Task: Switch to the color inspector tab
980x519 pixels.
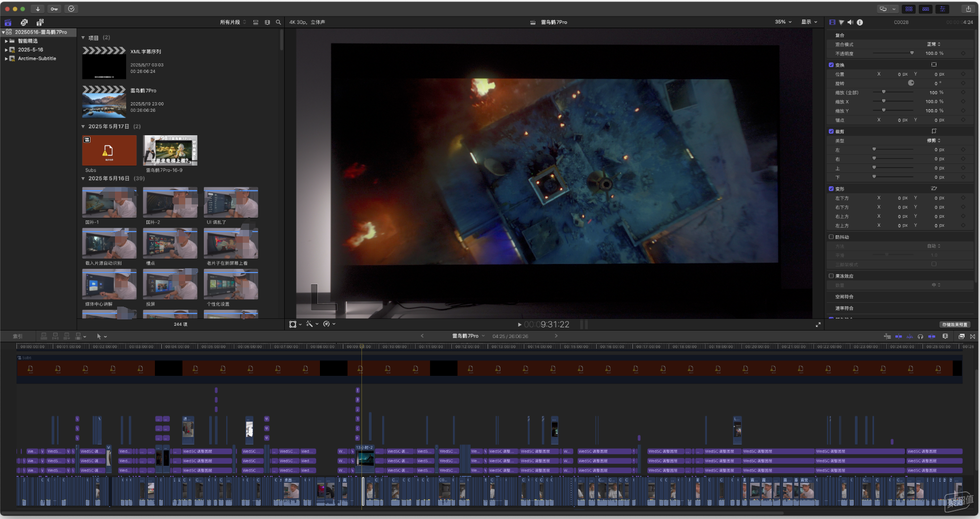Action: click(842, 22)
